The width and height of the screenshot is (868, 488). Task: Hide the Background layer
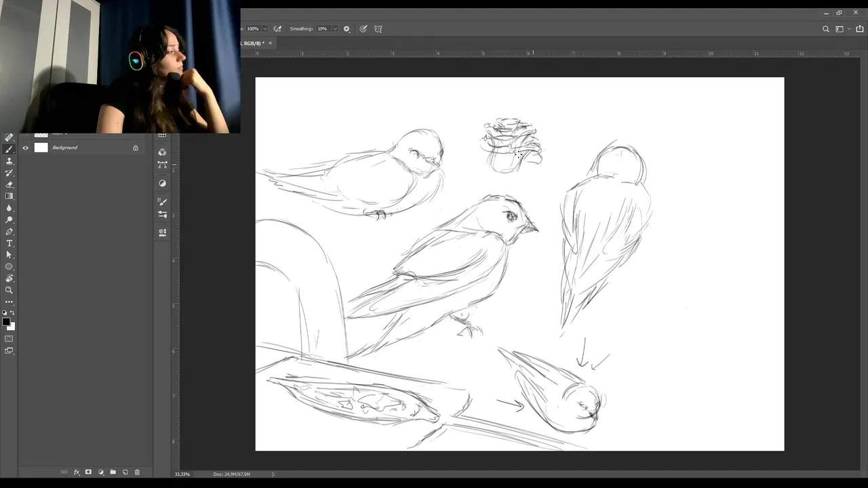coord(26,148)
